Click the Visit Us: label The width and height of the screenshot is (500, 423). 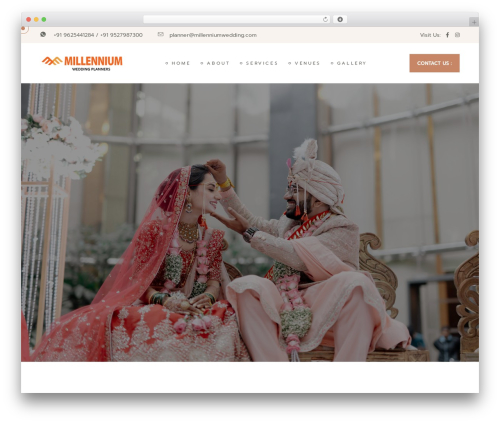[430, 35]
